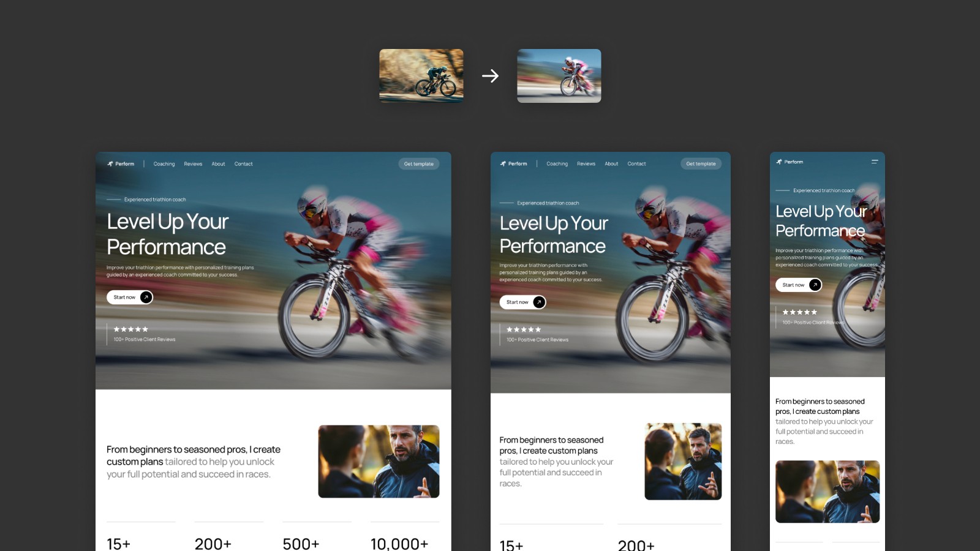Select Contact in the tablet navigation
The width and height of the screenshot is (980, 551).
pyautogui.click(x=636, y=163)
